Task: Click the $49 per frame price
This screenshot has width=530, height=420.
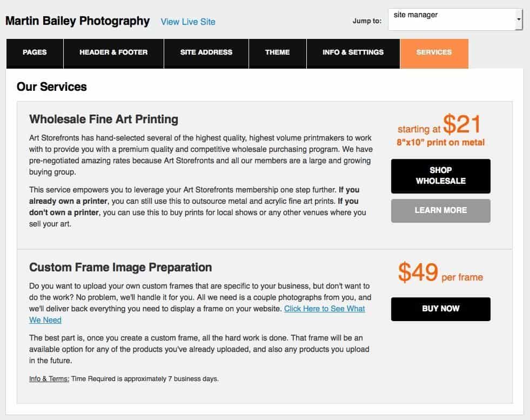Action: point(440,274)
